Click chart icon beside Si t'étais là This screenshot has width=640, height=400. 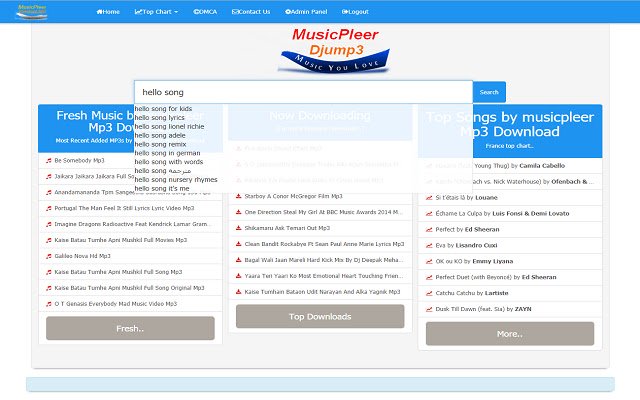click(429, 198)
